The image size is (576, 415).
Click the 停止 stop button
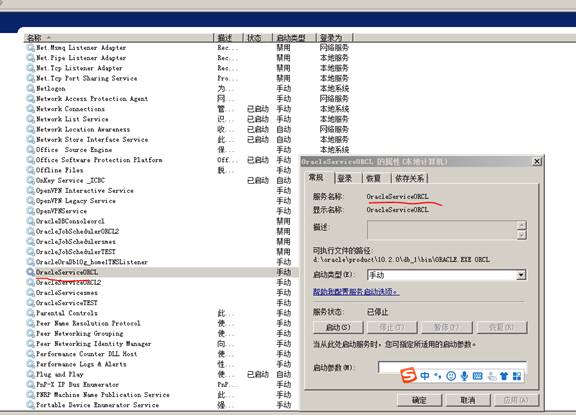(x=392, y=327)
